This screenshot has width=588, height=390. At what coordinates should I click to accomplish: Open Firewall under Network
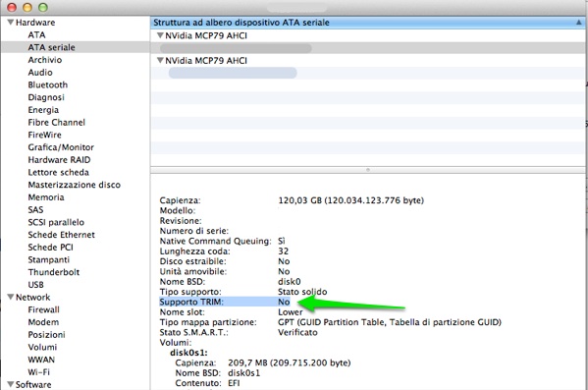coord(43,309)
